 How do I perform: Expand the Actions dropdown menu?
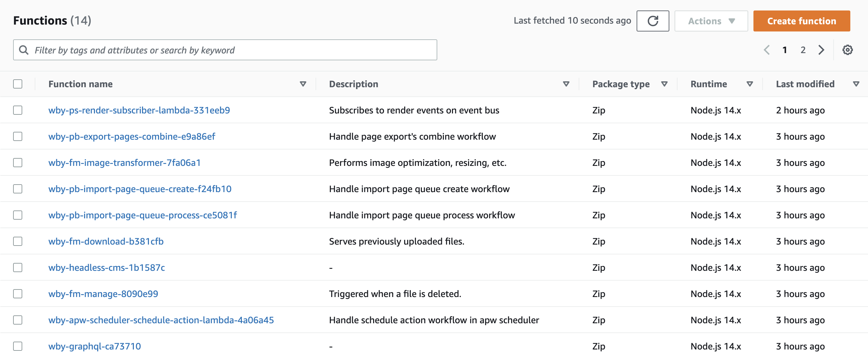click(x=711, y=21)
